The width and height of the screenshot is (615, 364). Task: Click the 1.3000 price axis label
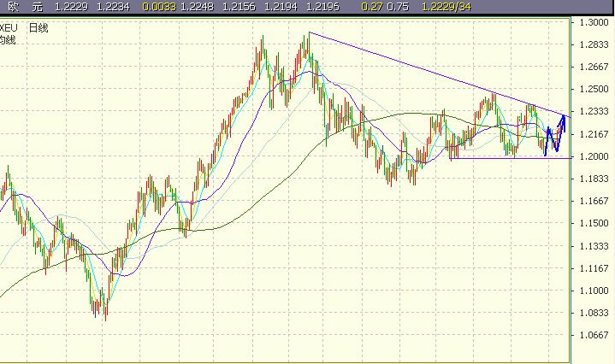click(x=594, y=22)
